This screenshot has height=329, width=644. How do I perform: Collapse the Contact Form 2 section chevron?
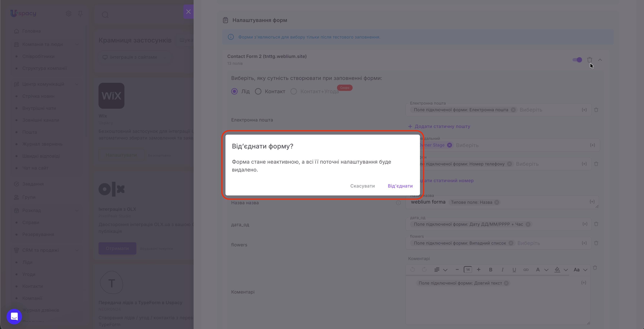point(600,60)
